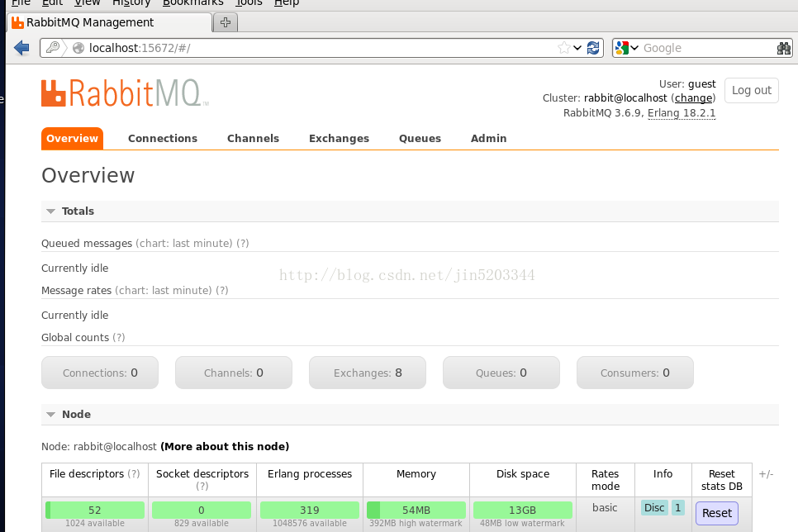Open help for Message rates

click(222, 290)
